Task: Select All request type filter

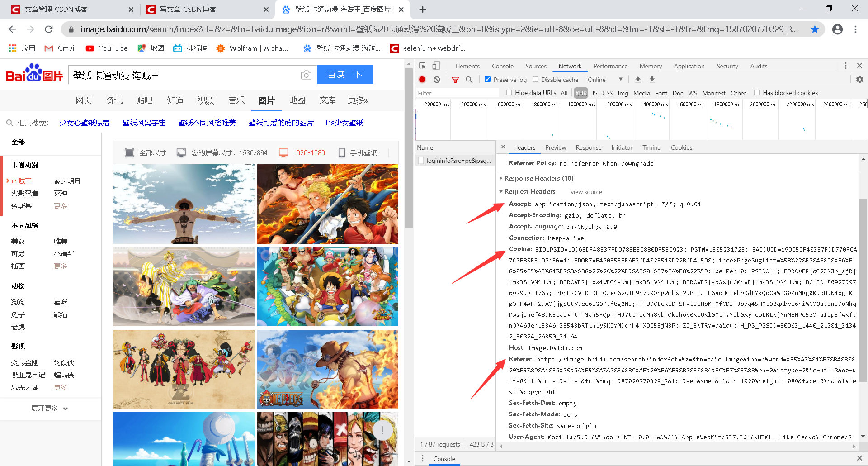Action: (564, 93)
